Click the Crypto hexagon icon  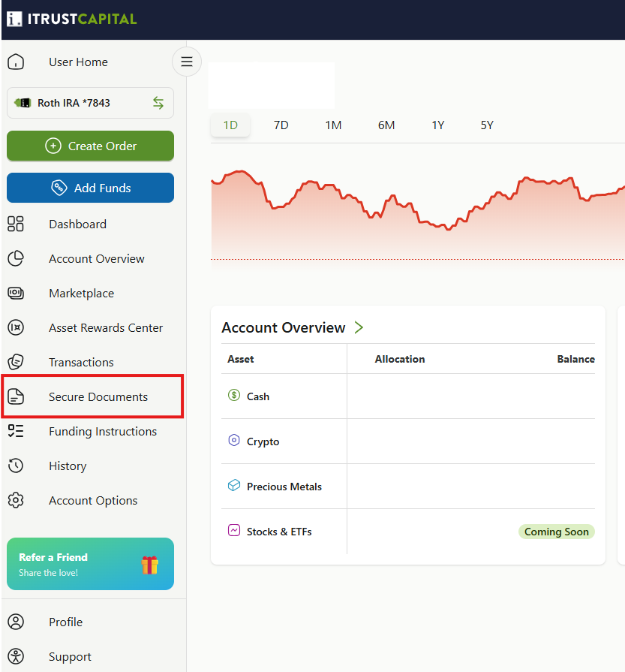tap(234, 440)
